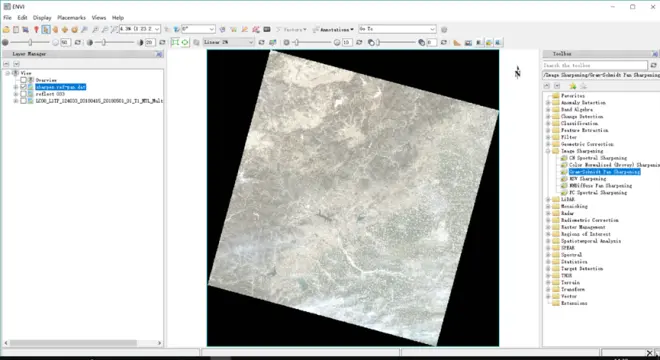Enable the LC08 Landsat layer checkbox
Viewport: 660px width, 360px height.
(x=24, y=101)
